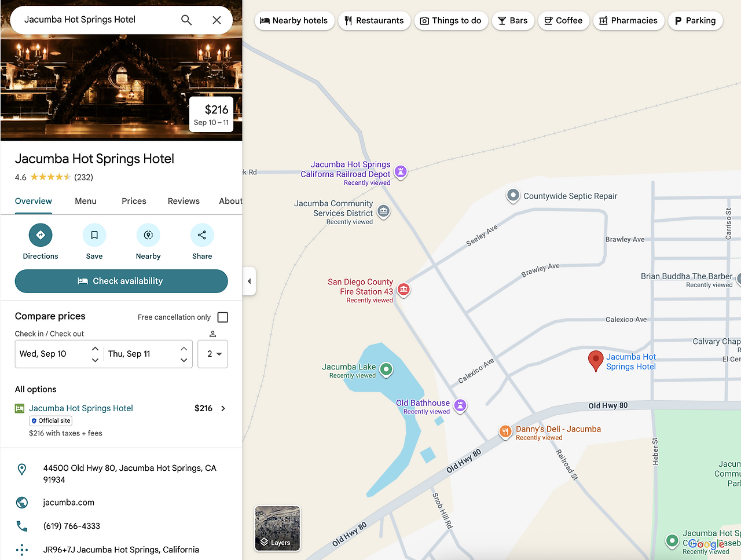Click the globe icon beside jacumba.com
Screen dimensions: 741x560
[x=22, y=502]
